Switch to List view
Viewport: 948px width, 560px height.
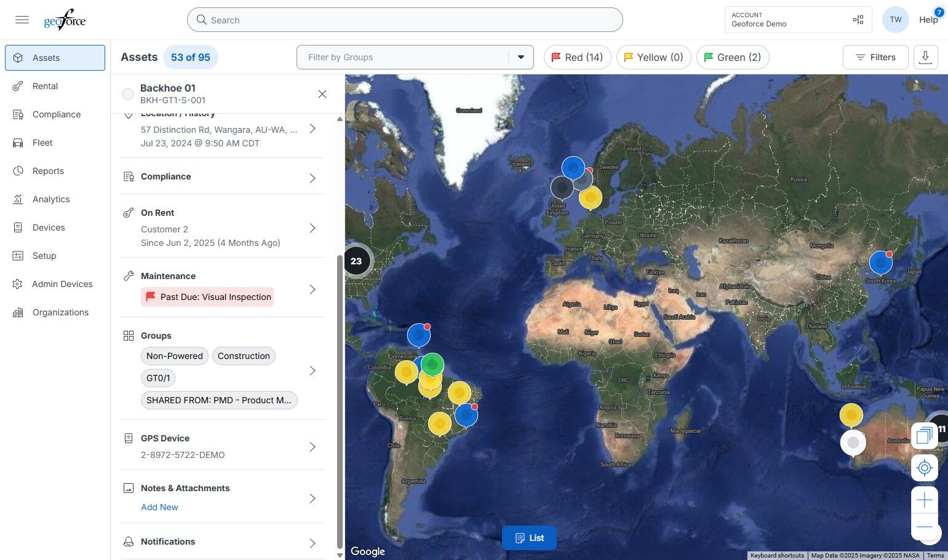(529, 538)
